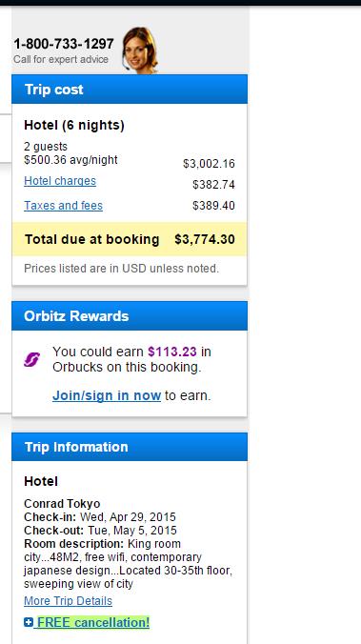
Task: Click Prices listed are in USD note
Action: [122, 269]
